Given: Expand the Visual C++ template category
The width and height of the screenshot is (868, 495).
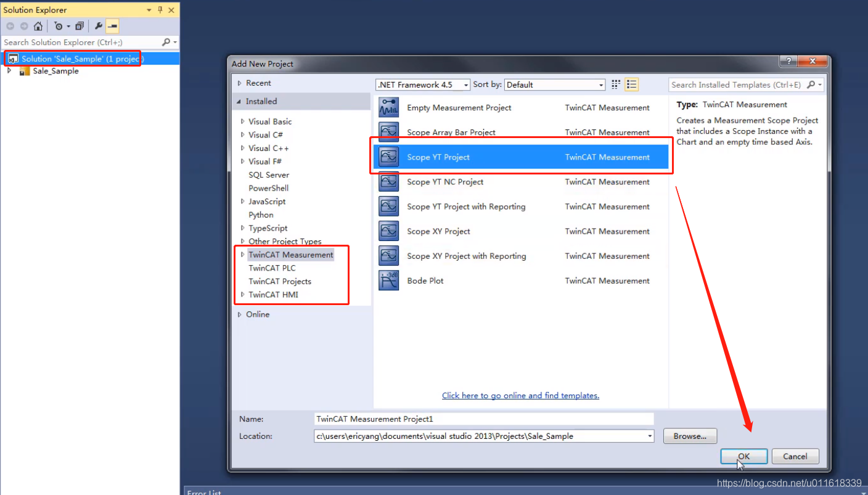Looking at the screenshot, I should click(243, 149).
